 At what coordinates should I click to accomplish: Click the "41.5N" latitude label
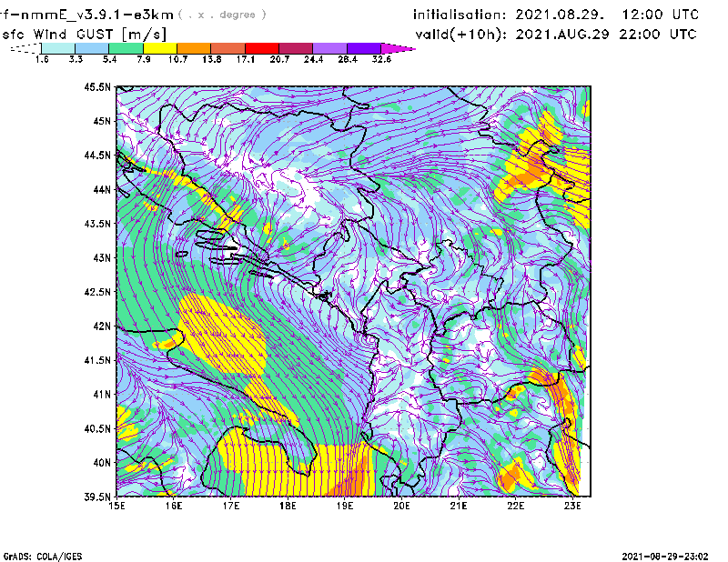coord(98,360)
